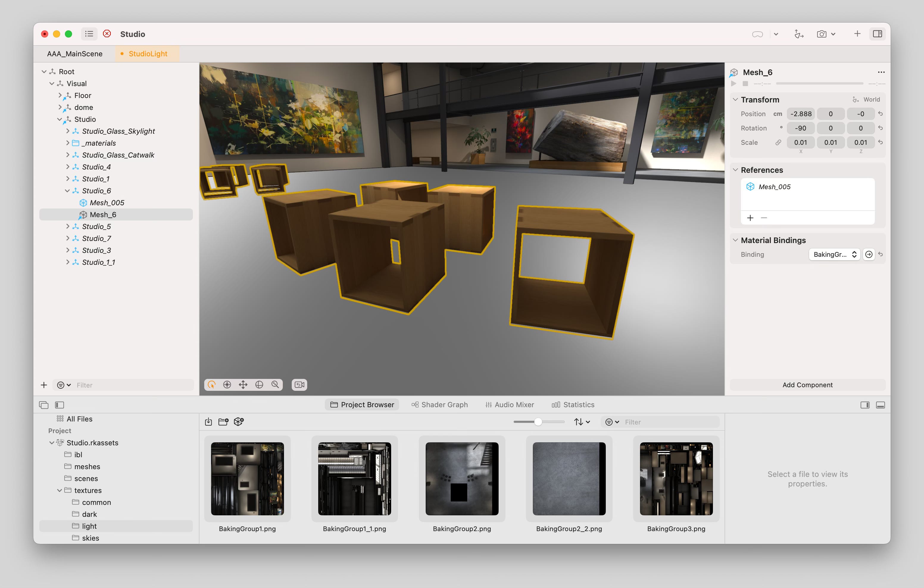Select the viewport pan move tool

pos(243,385)
